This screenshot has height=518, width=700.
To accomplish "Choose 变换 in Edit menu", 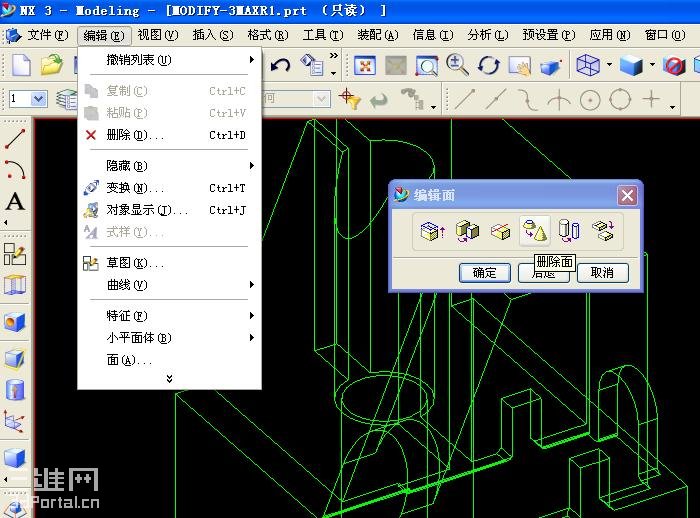I will pyautogui.click(x=169, y=188).
